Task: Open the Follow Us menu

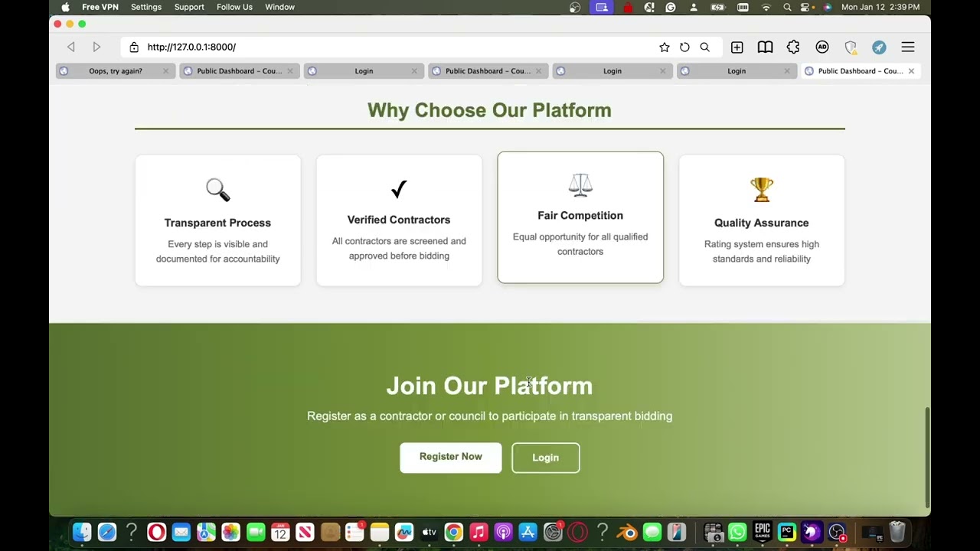Action: pyautogui.click(x=234, y=7)
